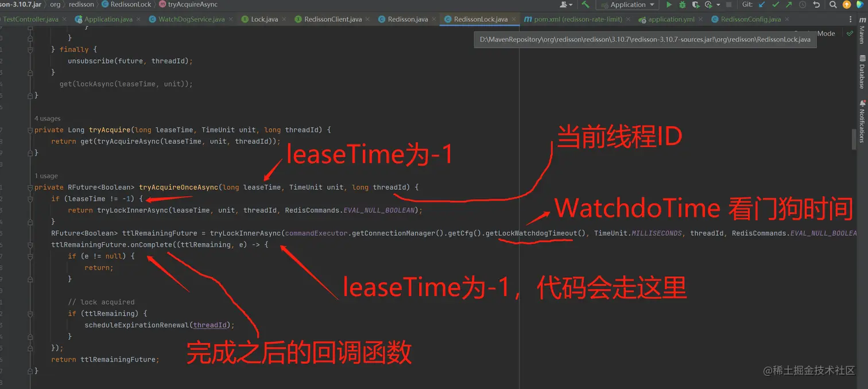Click the 'getLockWatchdogTimeout' method text

(x=531, y=234)
